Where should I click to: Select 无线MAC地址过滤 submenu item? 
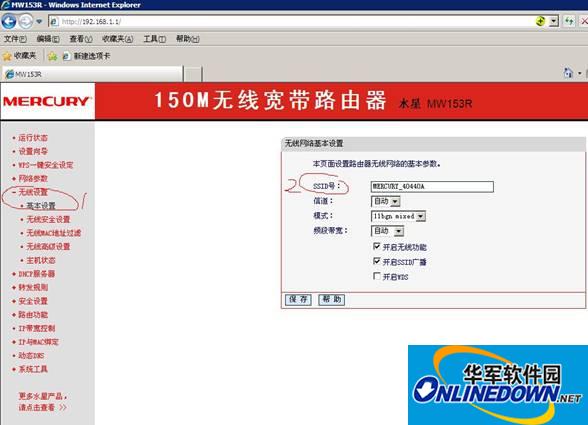54,233
